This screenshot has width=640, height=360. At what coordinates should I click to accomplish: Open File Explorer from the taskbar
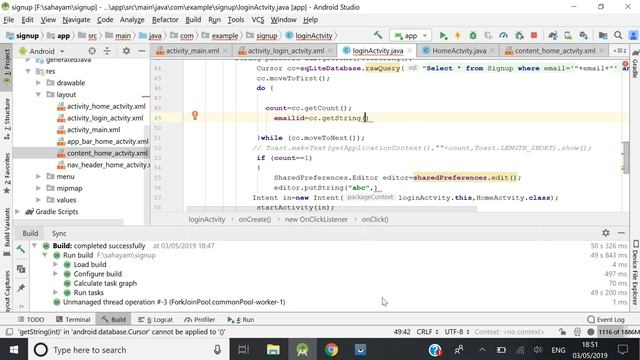click(273, 350)
